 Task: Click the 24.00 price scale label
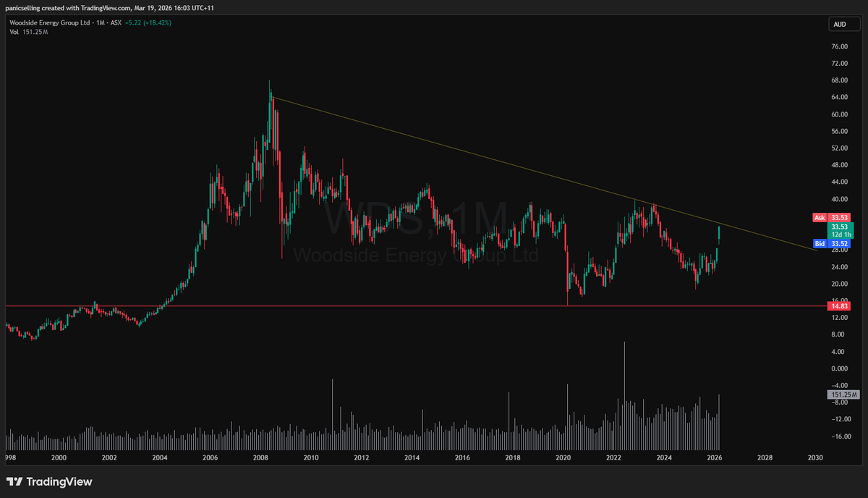pyautogui.click(x=839, y=266)
